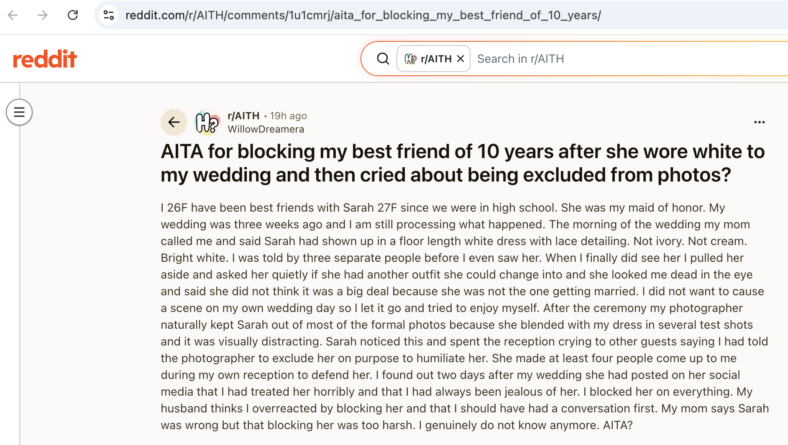Image resolution: width=788 pixels, height=445 pixels.
Task: Open the post's three-dot options menu
Action: (759, 122)
